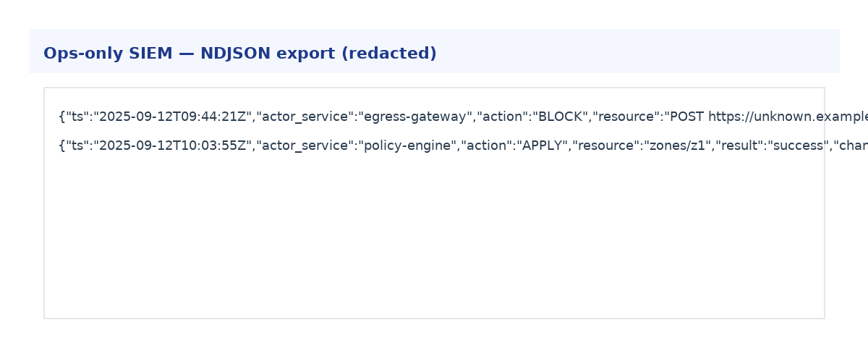The height and width of the screenshot is (362, 868).
Task: Select the "policy-engine" actor service value
Action: pos(410,146)
